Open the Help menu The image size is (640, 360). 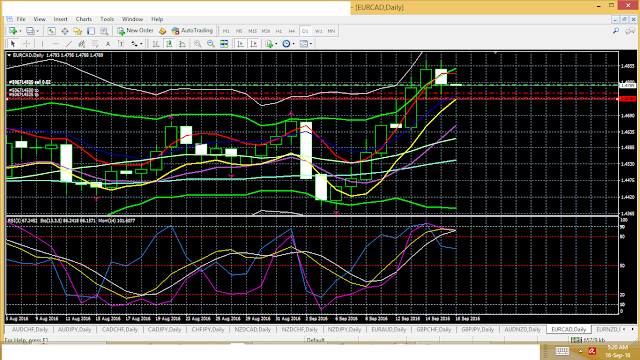click(x=157, y=19)
